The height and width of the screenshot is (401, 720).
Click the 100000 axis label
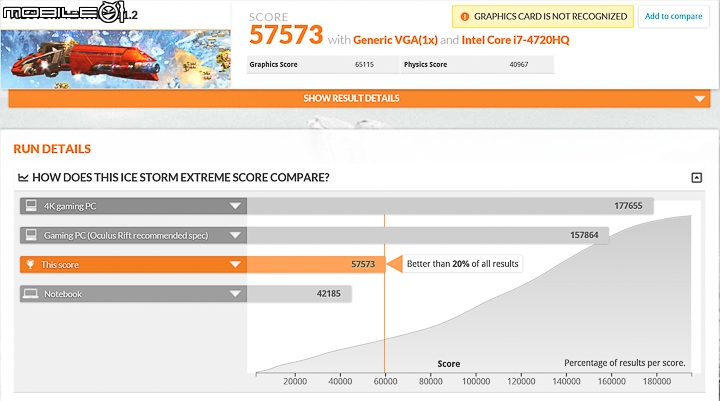(476, 381)
